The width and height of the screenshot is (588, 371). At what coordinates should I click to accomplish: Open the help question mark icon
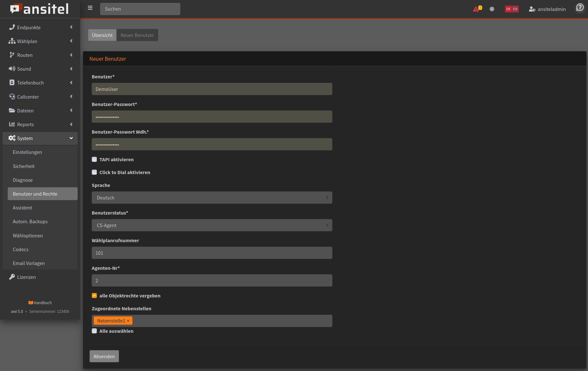580,7
